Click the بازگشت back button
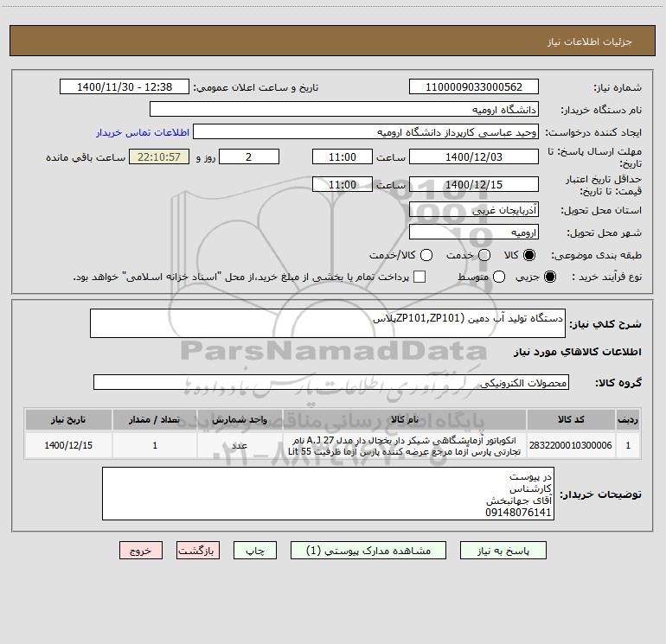666x644 pixels. [198, 551]
